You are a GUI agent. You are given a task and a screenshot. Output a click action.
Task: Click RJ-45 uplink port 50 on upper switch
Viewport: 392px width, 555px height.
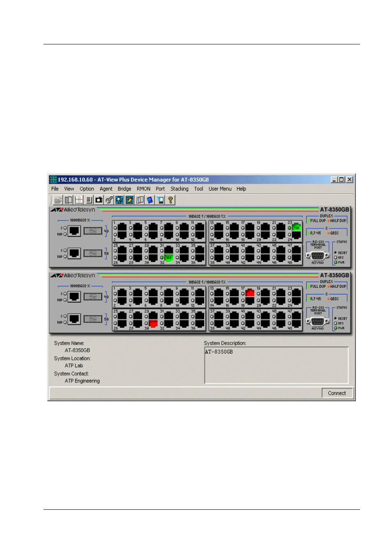(x=74, y=253)
